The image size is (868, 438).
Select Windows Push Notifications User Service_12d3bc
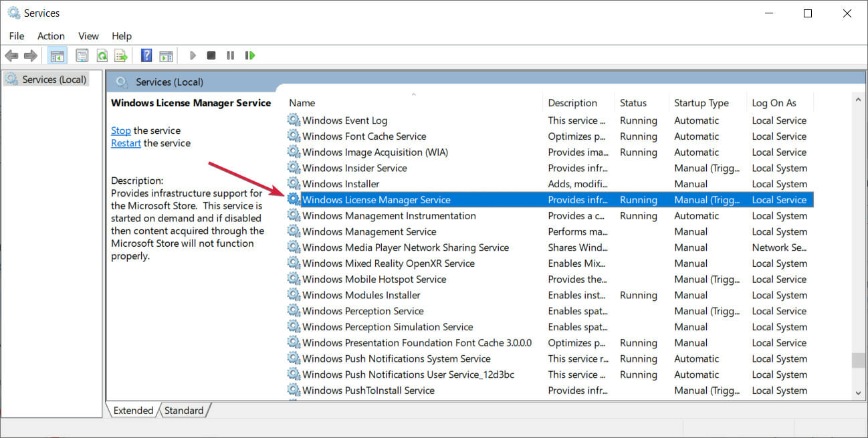(x=408, y=374)
